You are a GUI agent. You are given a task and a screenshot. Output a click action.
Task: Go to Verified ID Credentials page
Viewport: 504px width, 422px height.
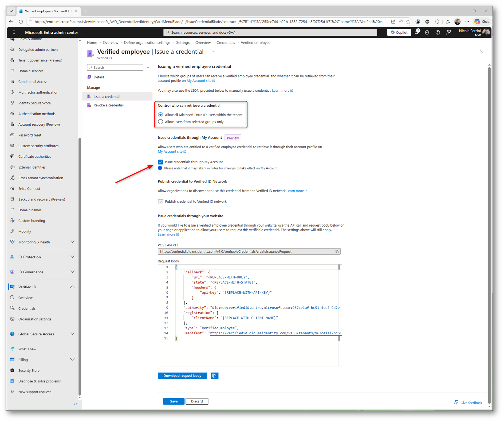tap(27, 308)
